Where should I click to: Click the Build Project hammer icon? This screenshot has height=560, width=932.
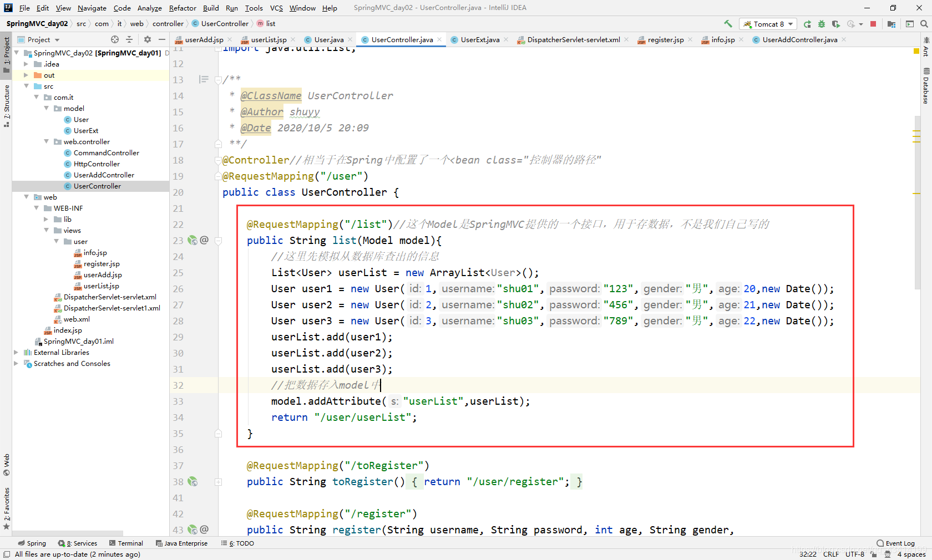pyautogui.click(x=728, y=24)
